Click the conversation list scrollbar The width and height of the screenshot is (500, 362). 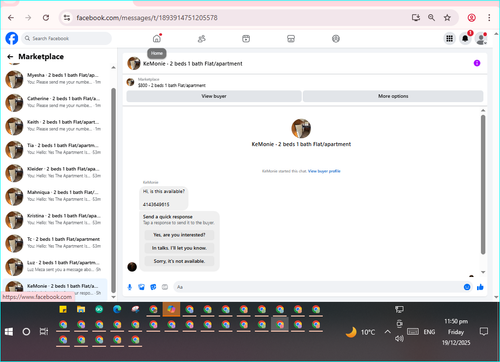tap(113, 190)
